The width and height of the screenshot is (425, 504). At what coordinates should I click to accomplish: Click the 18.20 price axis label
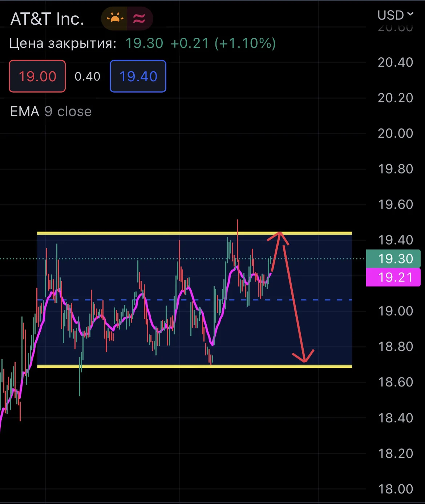tap(396, 454)
